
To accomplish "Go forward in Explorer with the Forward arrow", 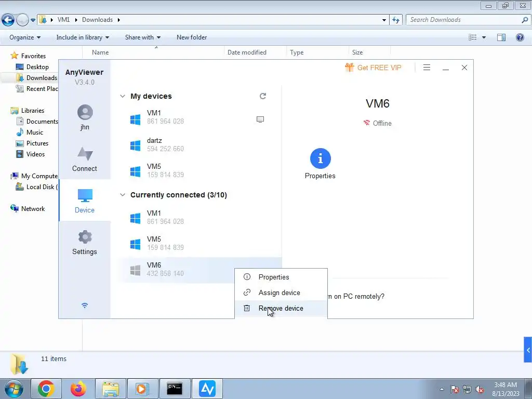I will tap(23, 20).
